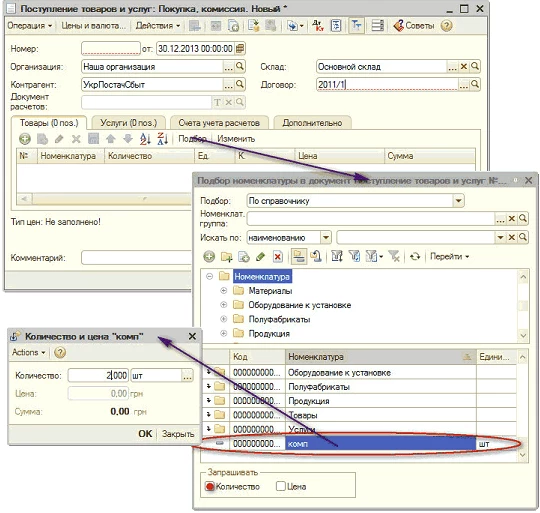Move goods row up arrow
Screen dimensions: 540x513
pos(111,139)
